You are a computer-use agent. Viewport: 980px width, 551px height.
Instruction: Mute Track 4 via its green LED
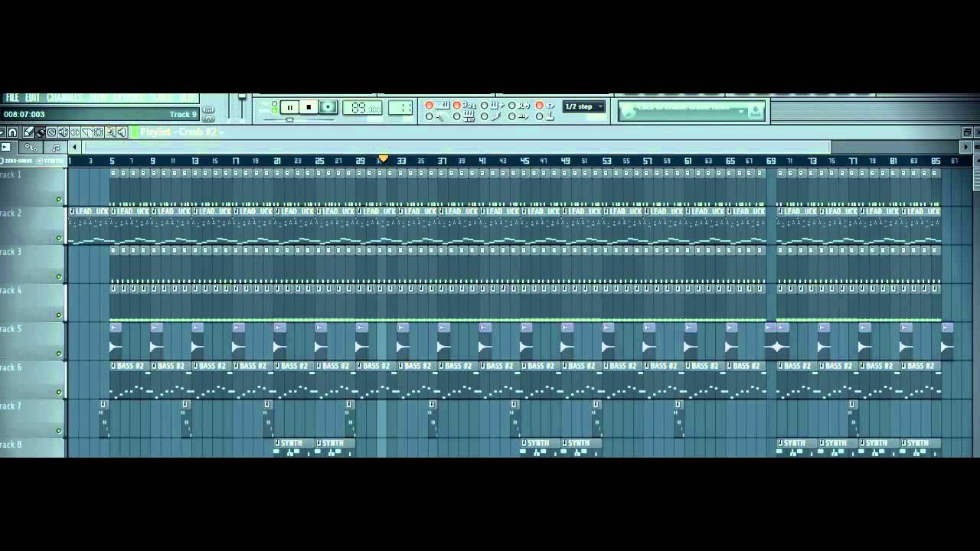59,315
